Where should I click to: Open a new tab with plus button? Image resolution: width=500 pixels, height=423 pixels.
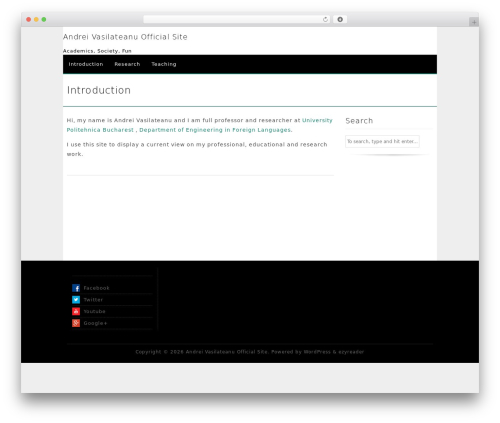click(x=474, y=22)
